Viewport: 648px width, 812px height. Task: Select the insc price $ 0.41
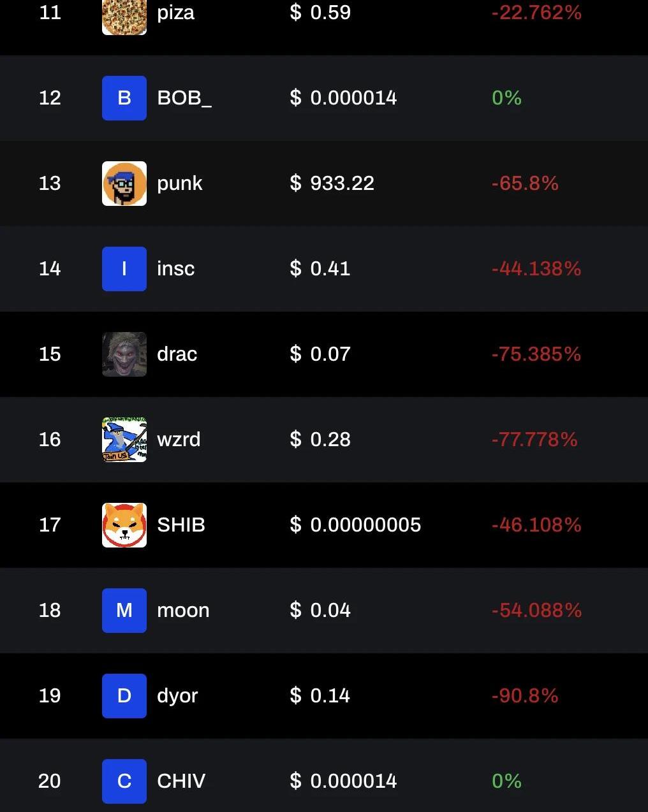pyautogui.click(x=320, y=268)
